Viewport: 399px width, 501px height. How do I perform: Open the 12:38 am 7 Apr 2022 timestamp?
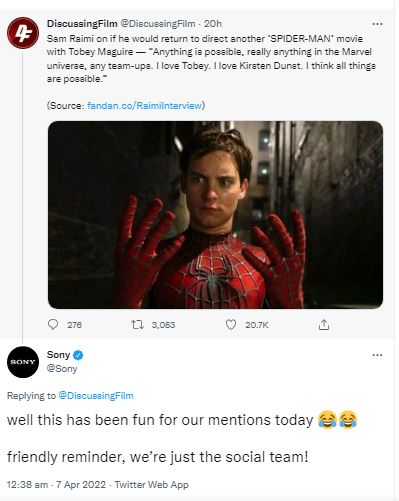[x=56, y=485]
